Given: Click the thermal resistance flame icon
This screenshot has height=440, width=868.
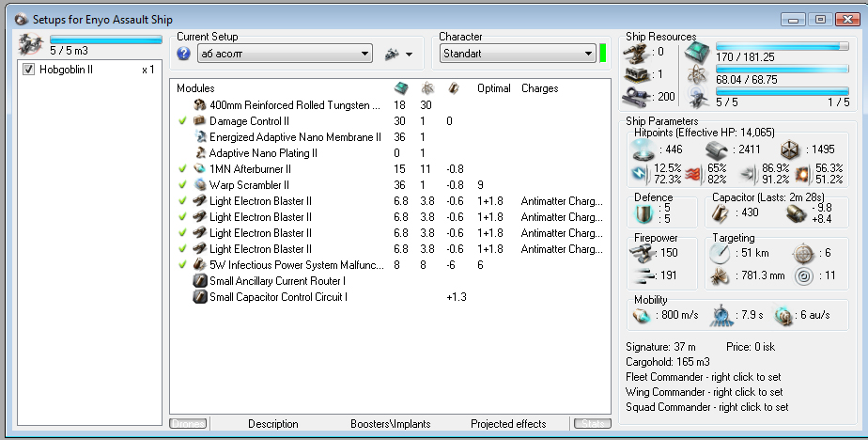Looking at the screenshot, I should coord(693,174).
